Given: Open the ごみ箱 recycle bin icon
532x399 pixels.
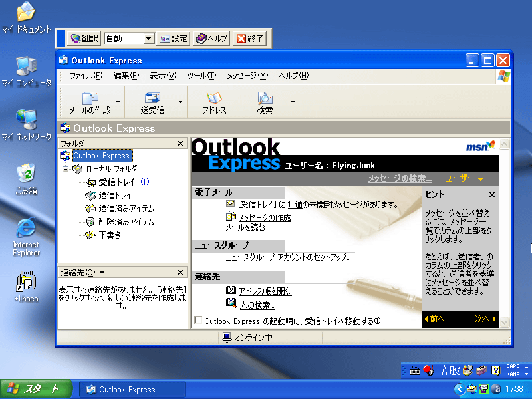Looking at the screenshot, I should coord(26,179).
